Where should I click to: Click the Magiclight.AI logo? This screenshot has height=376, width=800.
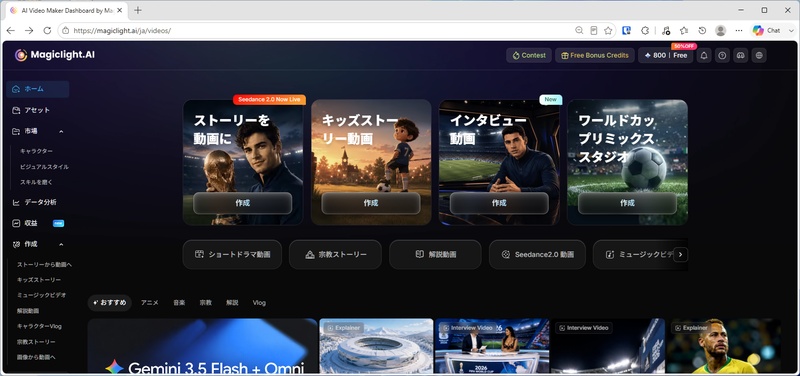click(55, 55)
